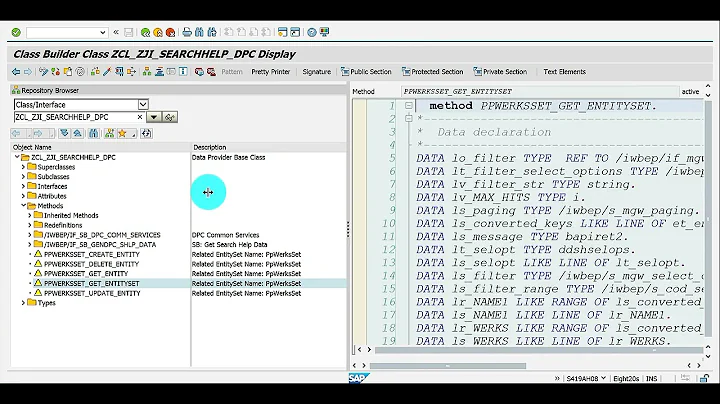Open the Private Section
720x404 pixels.
(x=500, y=72)
